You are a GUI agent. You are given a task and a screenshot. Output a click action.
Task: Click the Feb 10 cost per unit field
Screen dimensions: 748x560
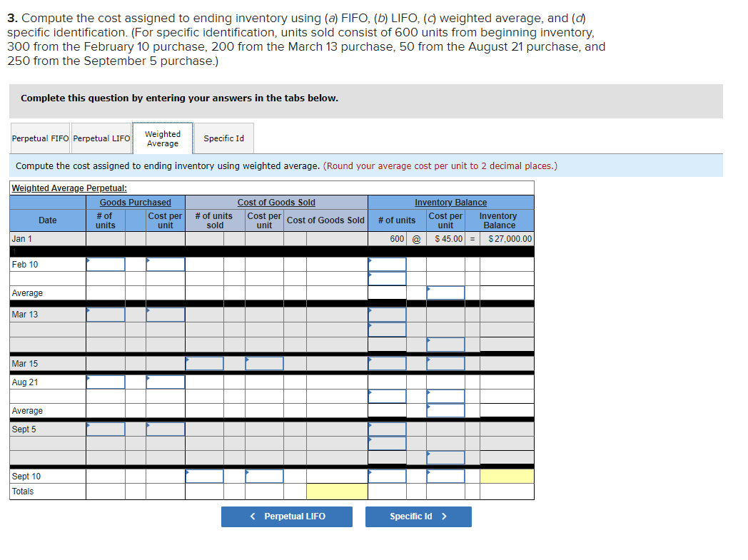165,264
